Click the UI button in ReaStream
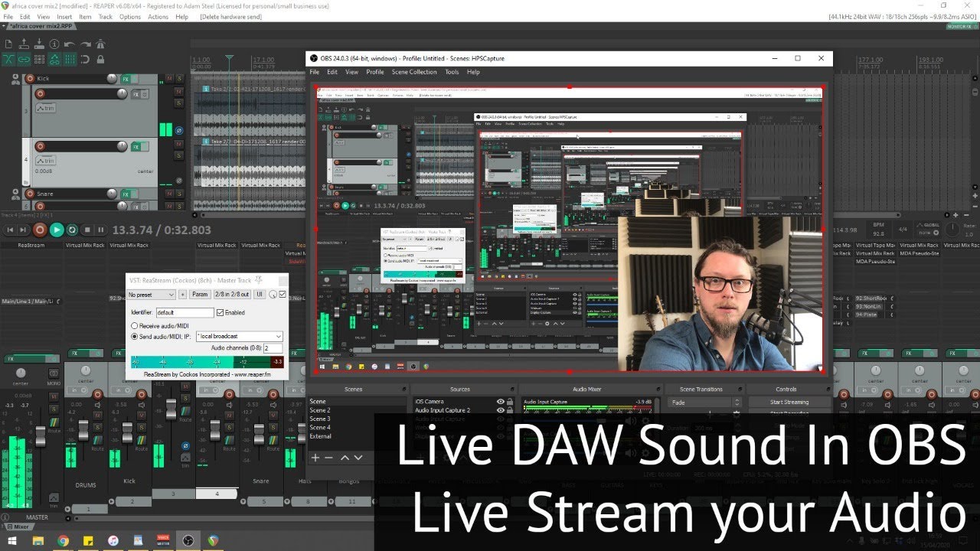This screenshot has height=551, width=980. click(260, 295)
